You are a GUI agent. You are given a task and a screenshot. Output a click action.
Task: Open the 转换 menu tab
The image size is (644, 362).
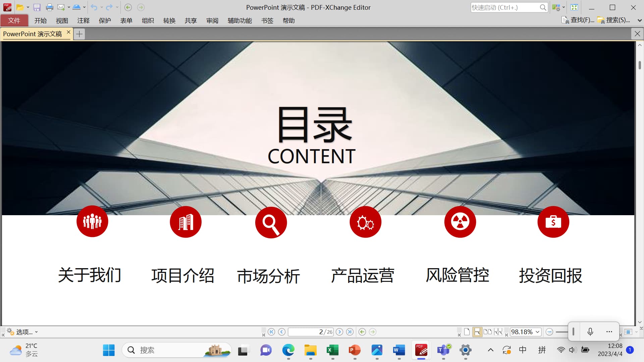point(169,21)
